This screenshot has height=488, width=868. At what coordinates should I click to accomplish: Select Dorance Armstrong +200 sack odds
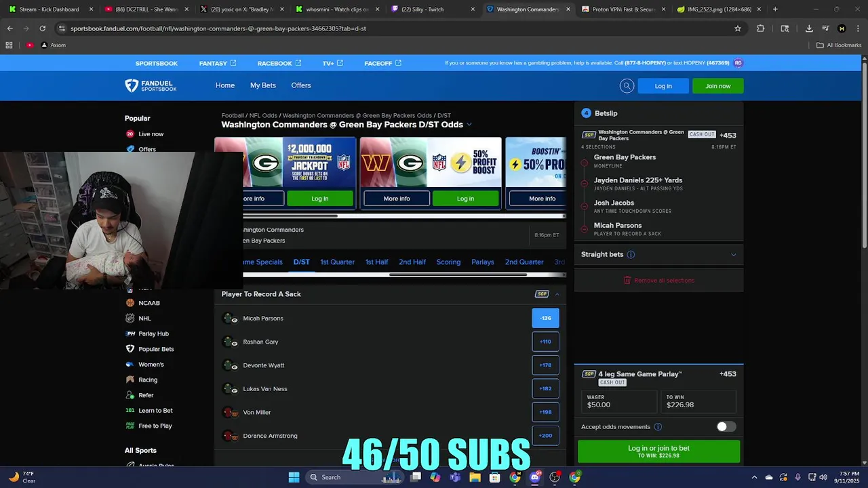545,436
